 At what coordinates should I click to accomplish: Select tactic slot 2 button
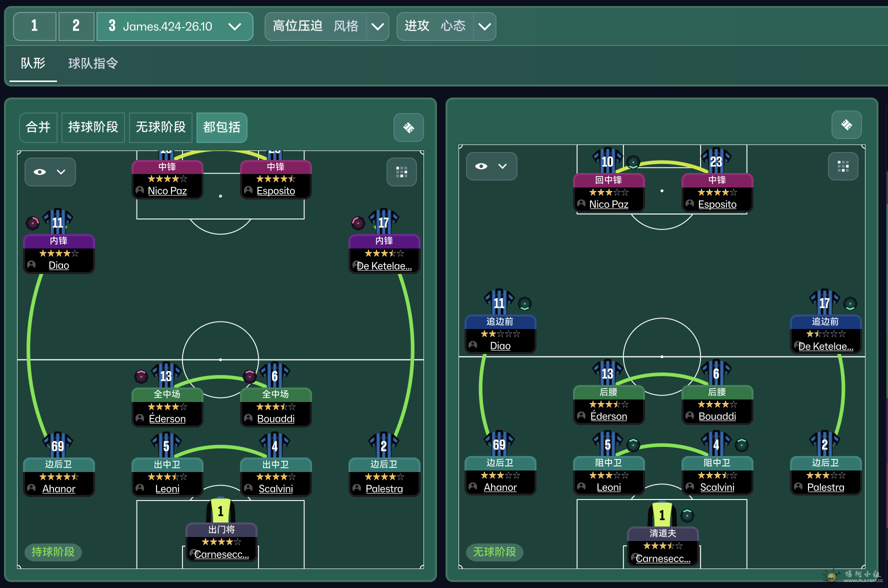click(76, 26)
